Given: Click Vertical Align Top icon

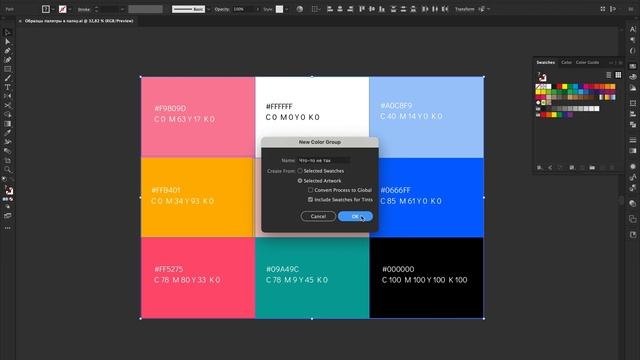Looking at the screenshot, I should pyautogui.click(x=362, y=9).
